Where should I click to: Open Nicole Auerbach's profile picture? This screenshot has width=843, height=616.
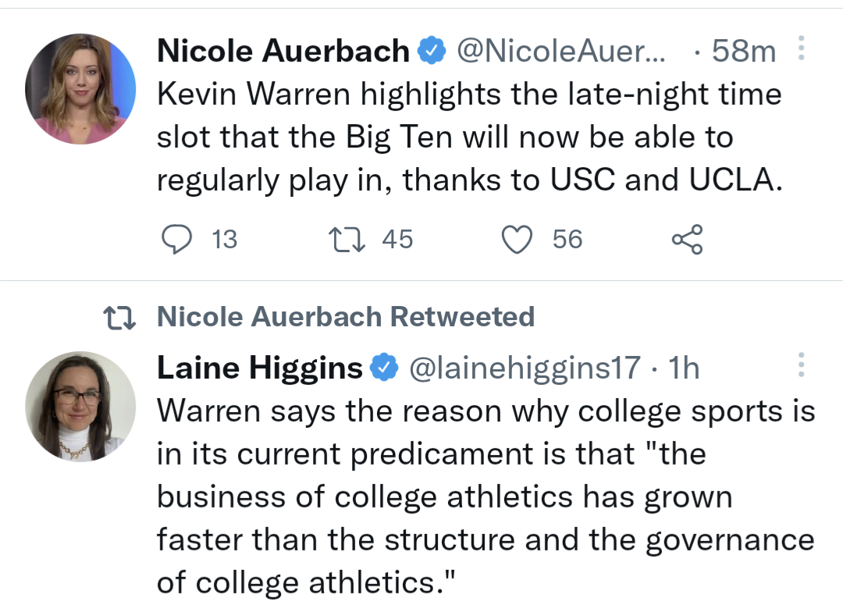[x=80, y=89]
